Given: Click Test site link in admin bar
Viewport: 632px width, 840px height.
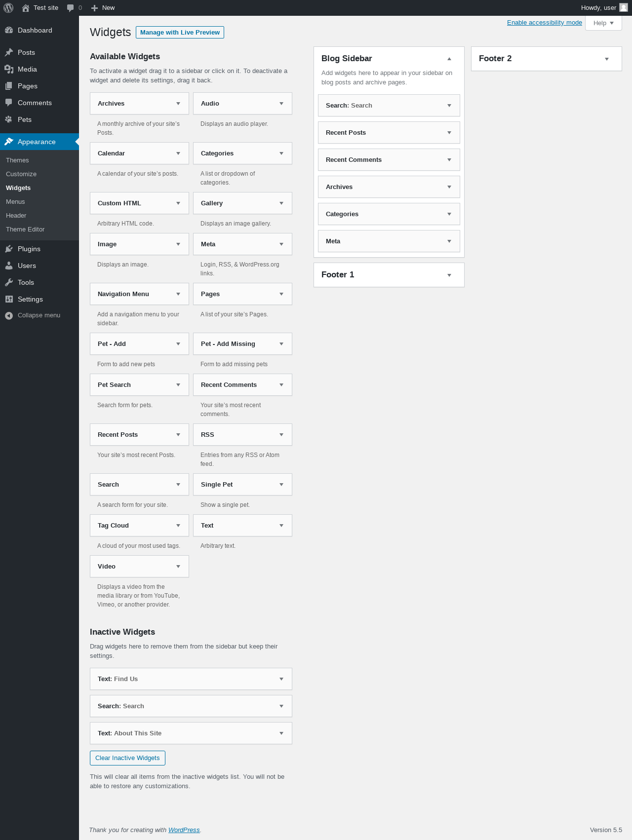Looking at the screenshot, I should click(x=40, y=8).
